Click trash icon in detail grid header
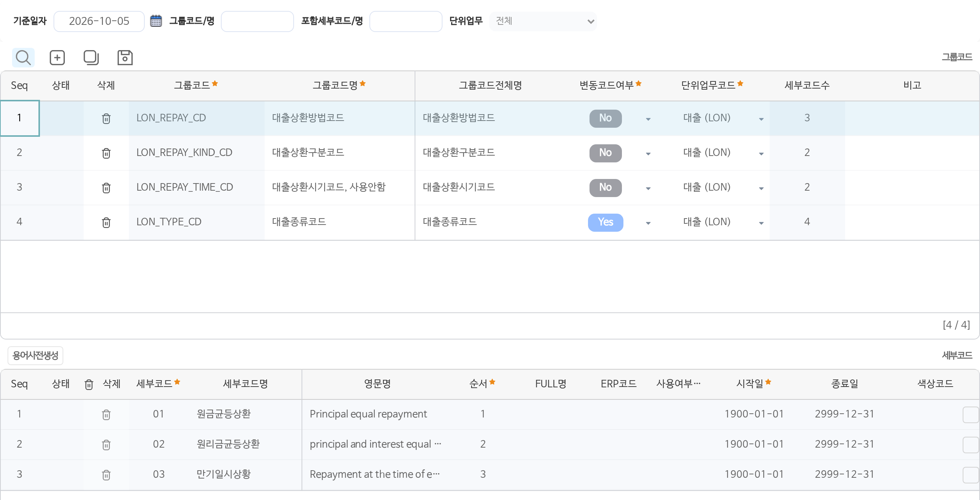Screen dimensions: 980x500 [x=89, y=384]
